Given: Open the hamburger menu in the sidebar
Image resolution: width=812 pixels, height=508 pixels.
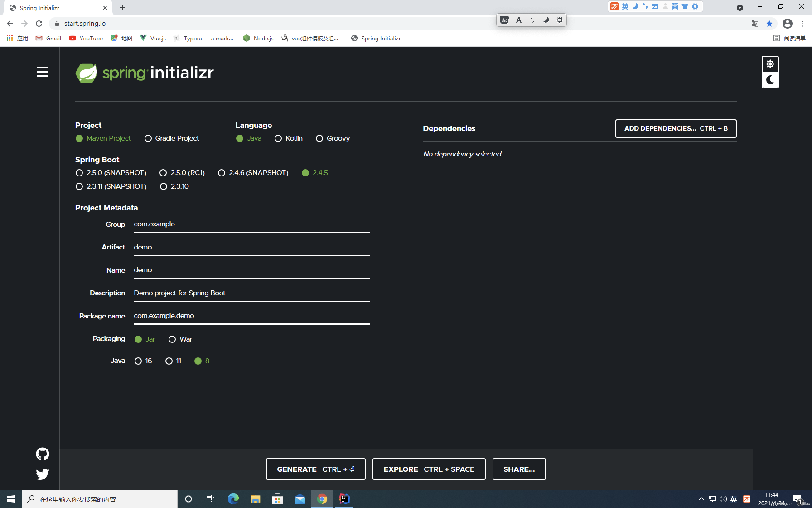Looking at the screenshot, I should (x=42, y=72).
